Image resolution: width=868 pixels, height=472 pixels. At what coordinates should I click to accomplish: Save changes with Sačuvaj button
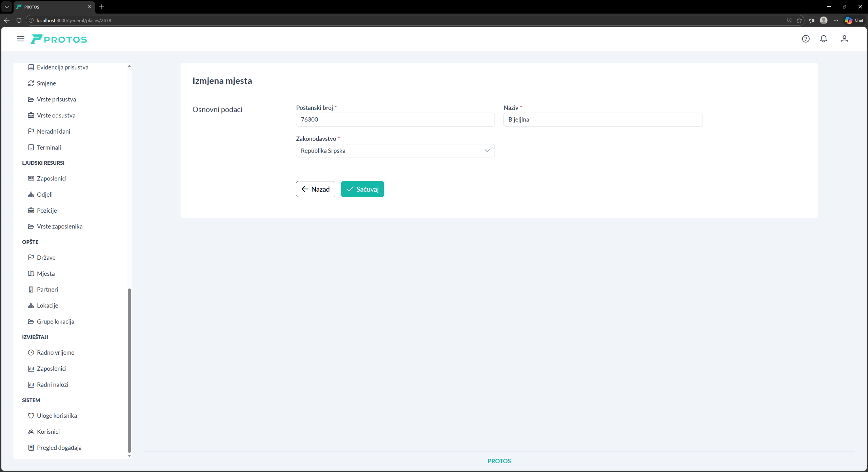point(362,189)
